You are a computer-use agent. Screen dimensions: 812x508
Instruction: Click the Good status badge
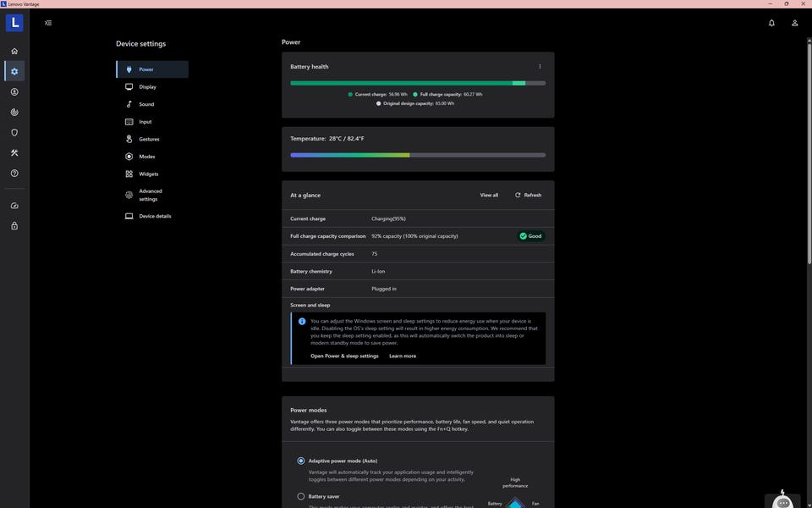[x=530, y=236]
